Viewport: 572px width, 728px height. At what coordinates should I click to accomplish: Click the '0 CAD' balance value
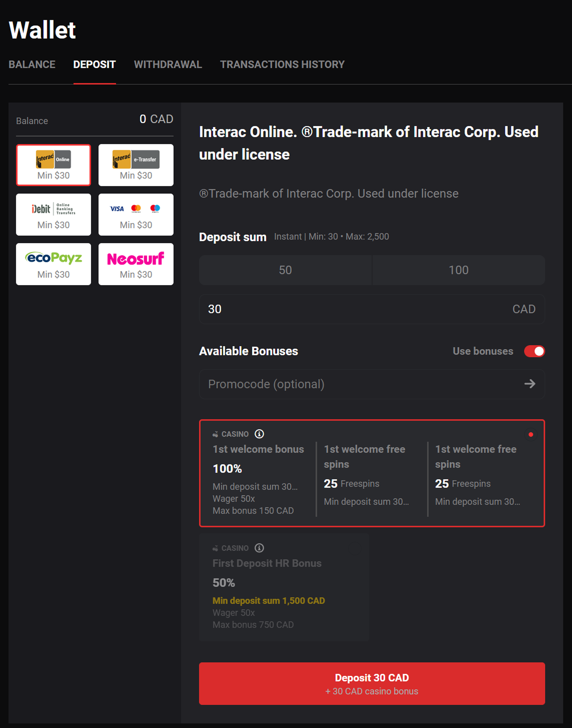pos(156,119)
